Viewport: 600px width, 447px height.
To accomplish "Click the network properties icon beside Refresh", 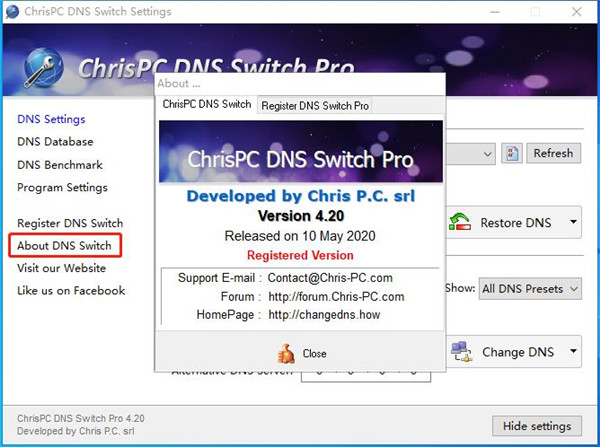I will pyautogui.click(x=512, y=153).
